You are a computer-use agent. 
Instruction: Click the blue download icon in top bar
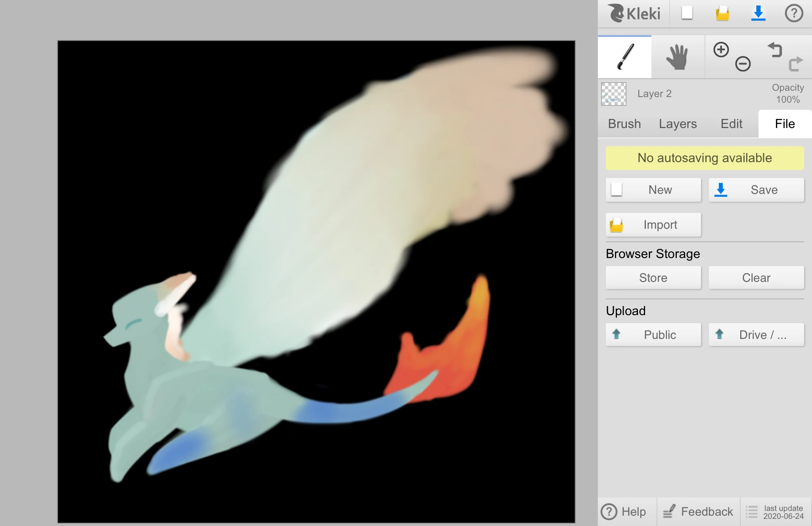point(758,13)
